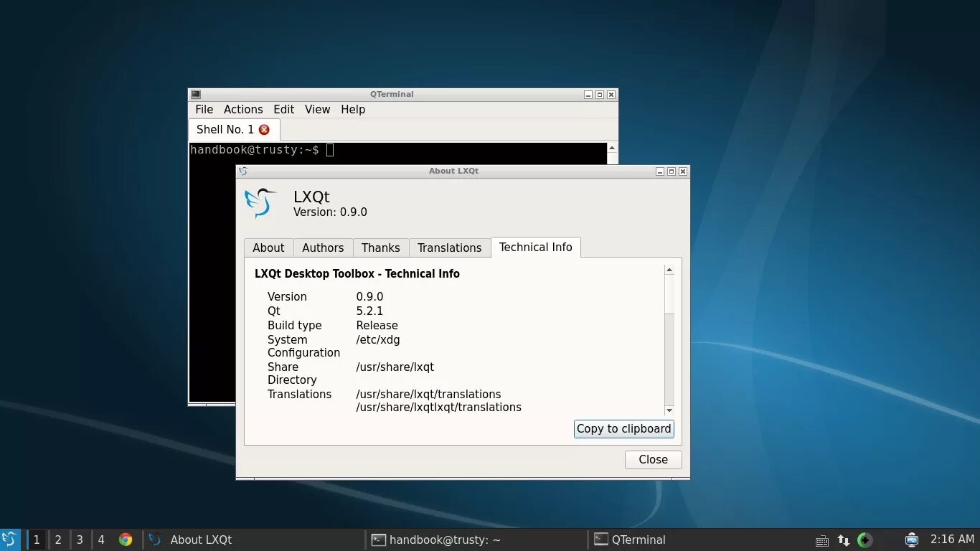980x551 pixels.
Task: Click the /usr/share/lxqt share directory path
Action: 395,367
